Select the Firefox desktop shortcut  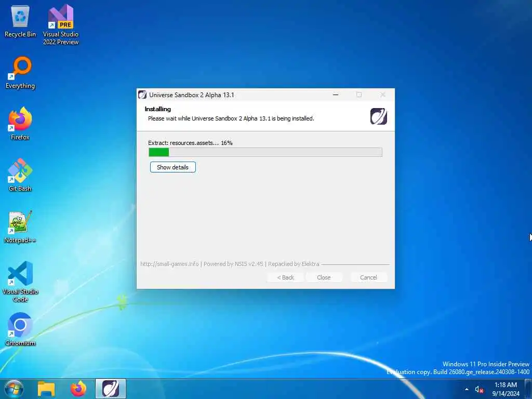(x=20, y=124)
